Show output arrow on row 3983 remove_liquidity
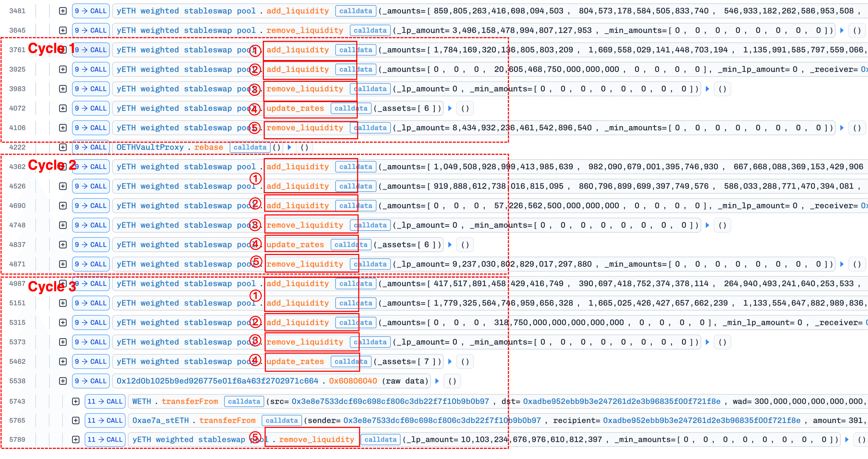This screenshot has width=868, height=459. pyautogui.click(x=707, y=89)
